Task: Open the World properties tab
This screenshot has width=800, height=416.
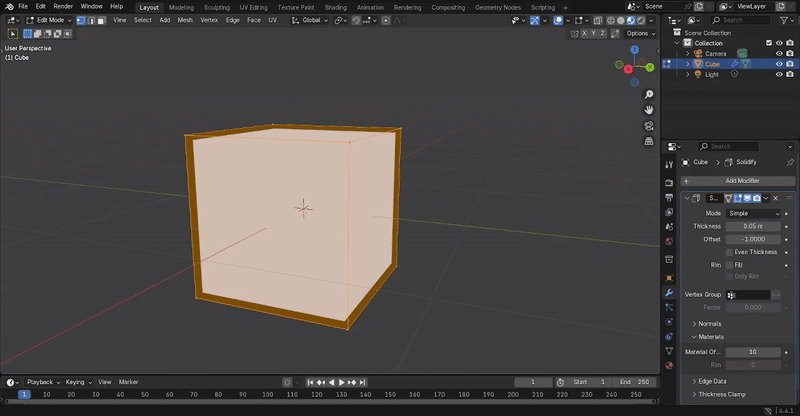Action: (669, 241)
